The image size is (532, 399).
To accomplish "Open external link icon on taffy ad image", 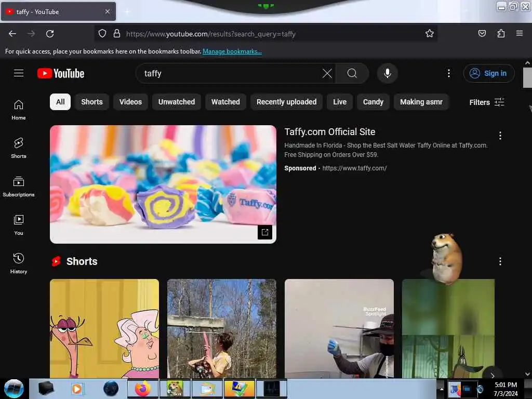I will pos(265,232).
